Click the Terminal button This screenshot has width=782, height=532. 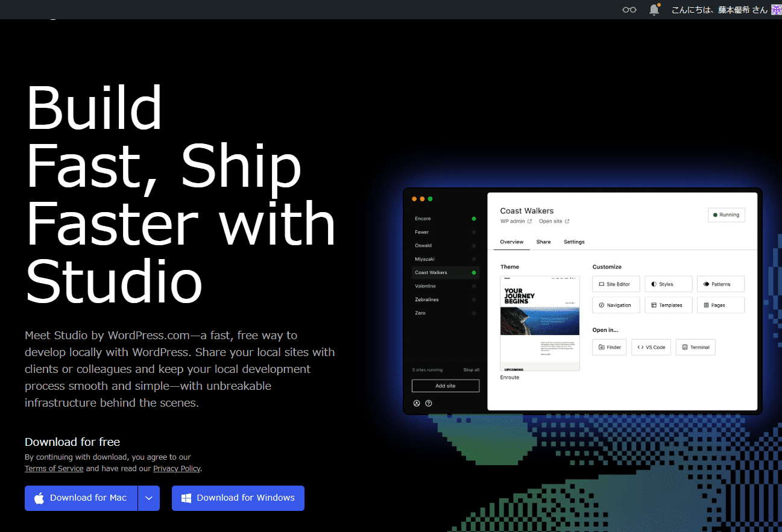[695, 347]
